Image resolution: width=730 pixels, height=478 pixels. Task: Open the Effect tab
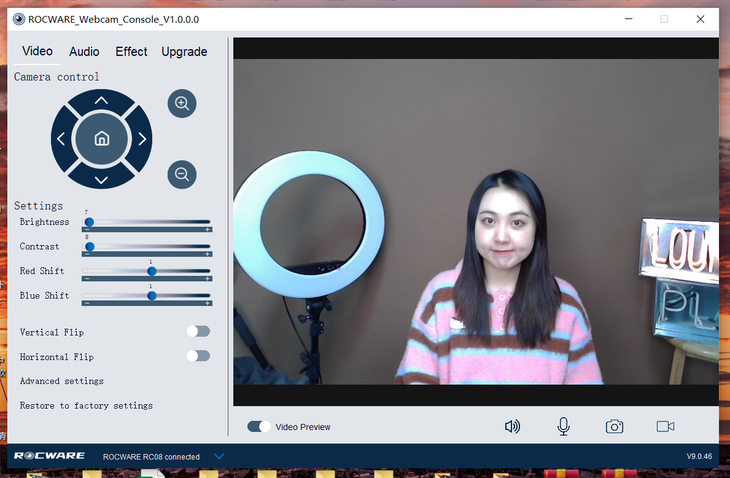coord(131,52)
